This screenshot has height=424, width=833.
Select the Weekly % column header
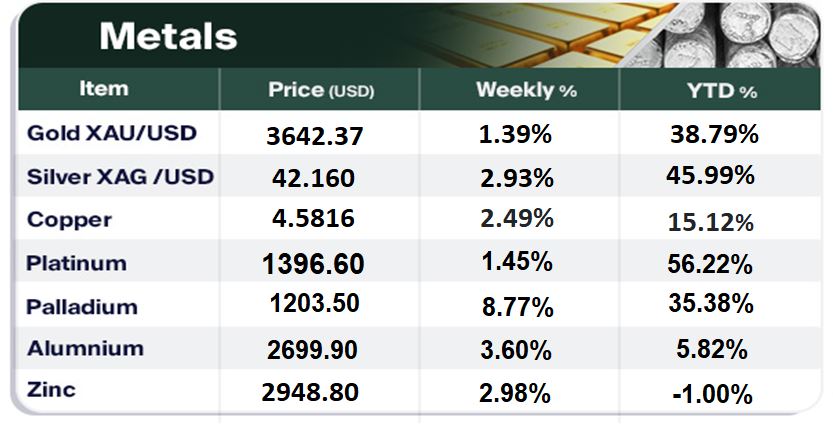526,90
